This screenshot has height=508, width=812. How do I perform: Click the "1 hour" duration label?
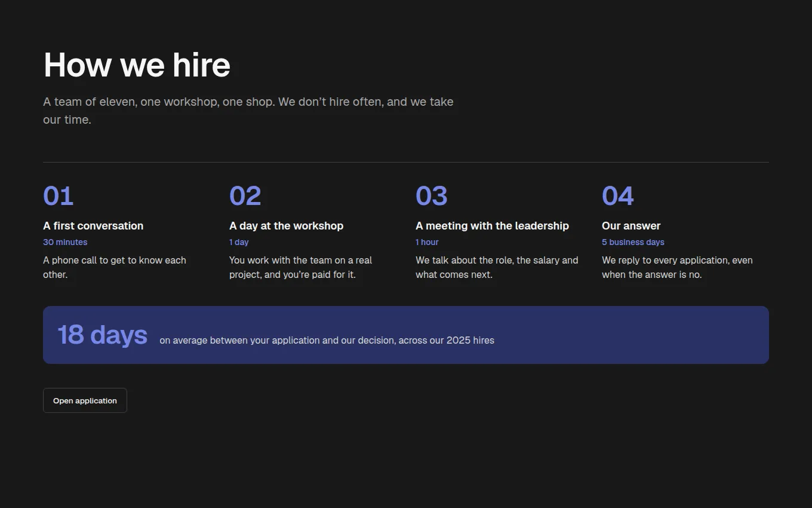tap(427, 242)
